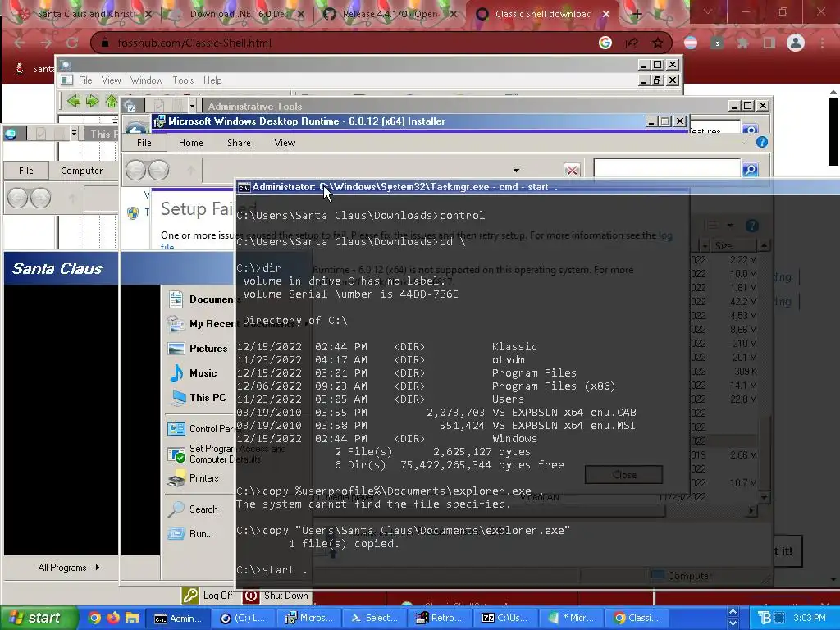Open the address bar dropdown arrow in Administrative Tools
The image size is (840, 630).
(x=516, y=171)
